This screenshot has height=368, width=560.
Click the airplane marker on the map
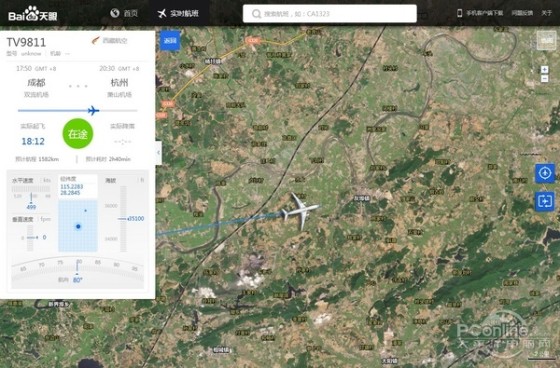(300, 211)
